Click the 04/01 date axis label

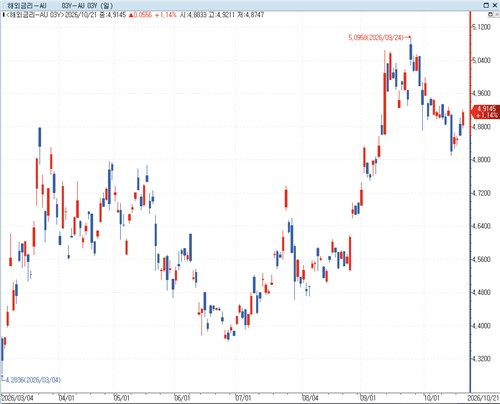point(66,398)
